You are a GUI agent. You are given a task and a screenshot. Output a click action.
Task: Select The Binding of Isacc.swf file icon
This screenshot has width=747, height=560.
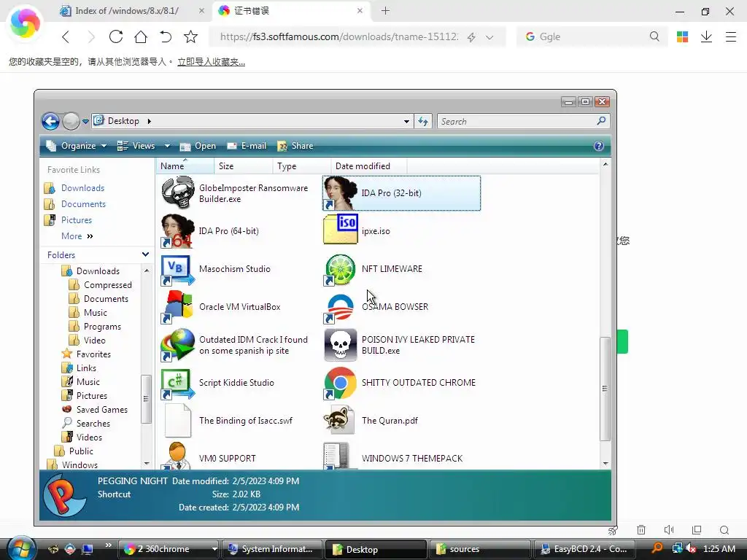[178, 421]
